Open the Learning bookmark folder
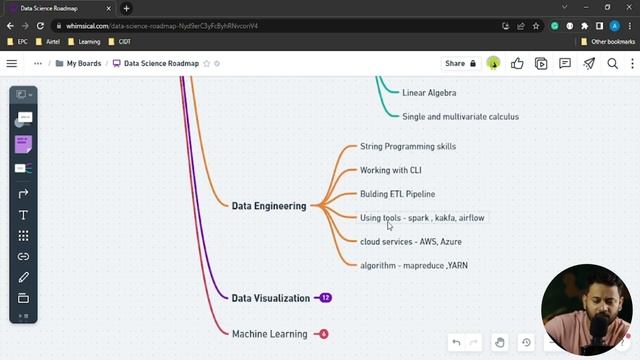The width and height of the screenshot is (640, 360). [x=84, y=42]
